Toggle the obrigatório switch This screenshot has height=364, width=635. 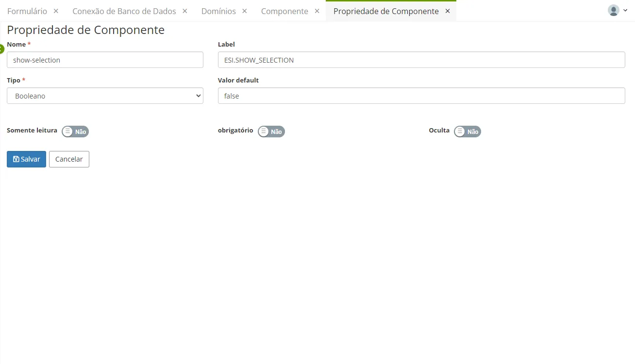[x=271, y=132]
